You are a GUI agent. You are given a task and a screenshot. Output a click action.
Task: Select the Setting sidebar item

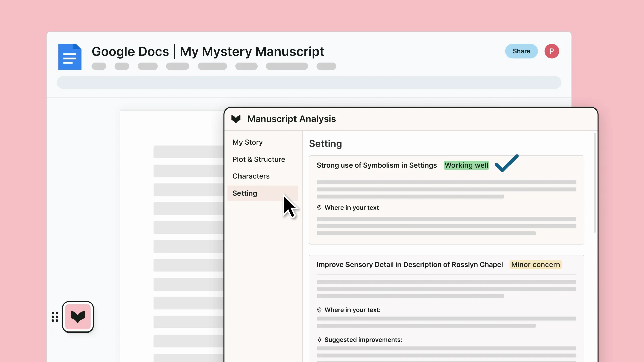point(245,193)
